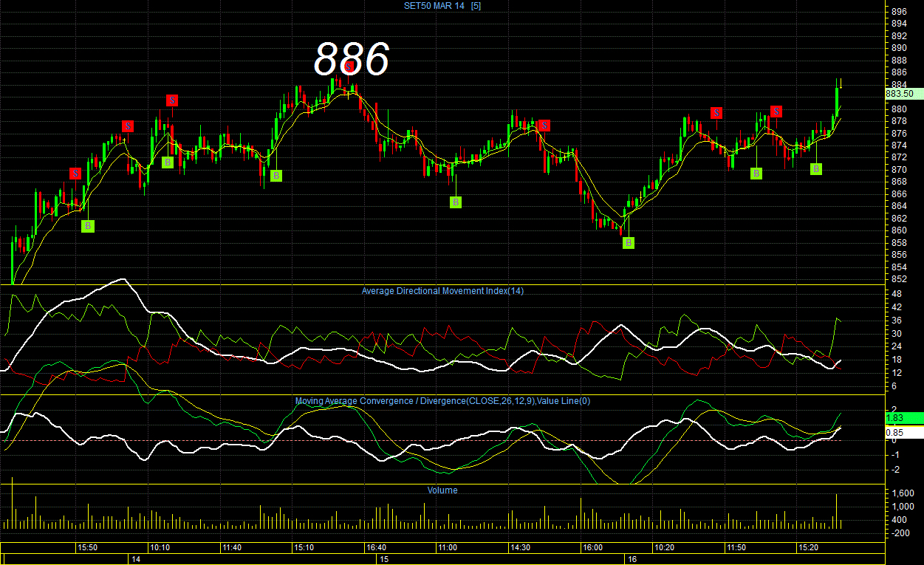Click the -200 volume axis label

(900, 533)
